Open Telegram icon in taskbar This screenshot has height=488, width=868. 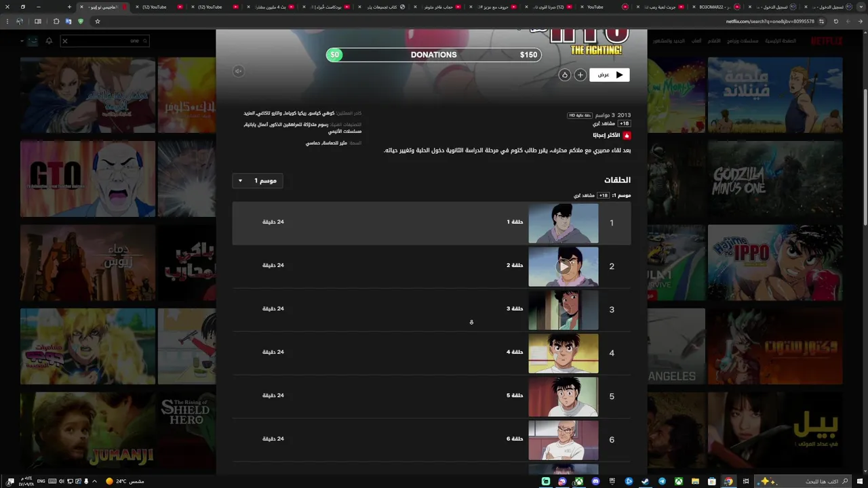click(x=662, y=481)
